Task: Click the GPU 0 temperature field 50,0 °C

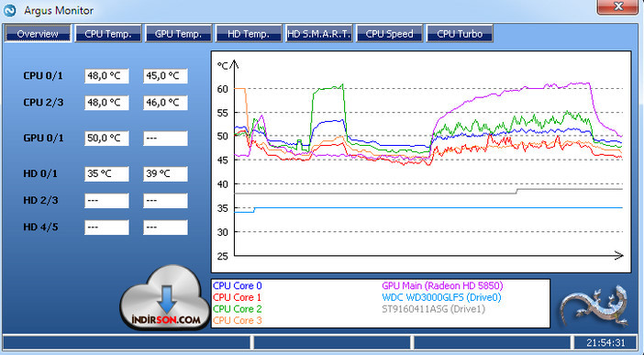Action: (x=106, y=139)
